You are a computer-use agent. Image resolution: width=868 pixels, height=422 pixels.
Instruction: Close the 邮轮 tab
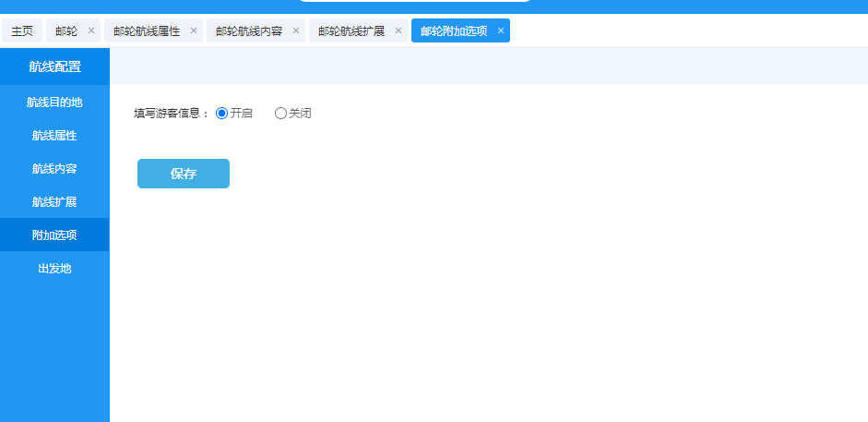pos(91,30)
